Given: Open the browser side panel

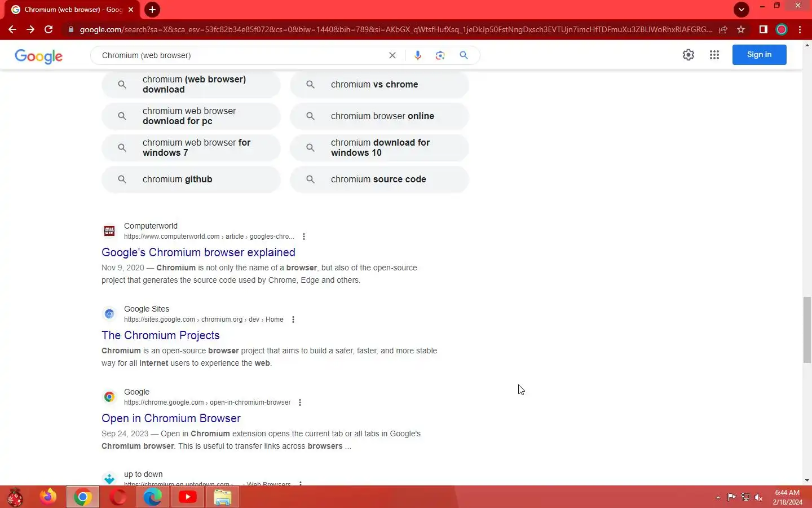Looking at the screenshot, I should (x=763, y=29).
